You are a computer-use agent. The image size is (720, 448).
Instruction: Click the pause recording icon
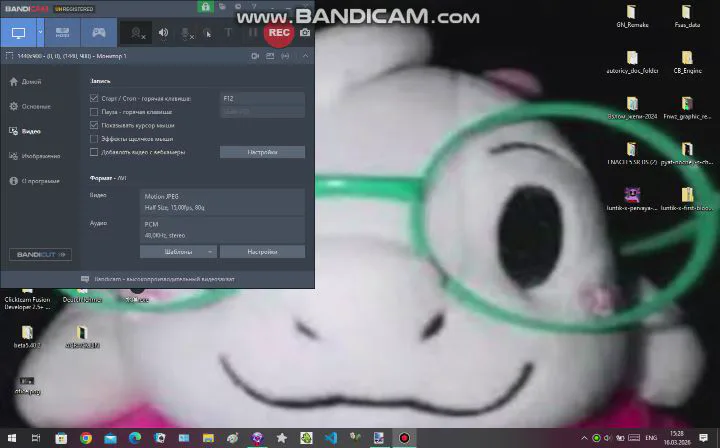pyautogui.click(x=253, y=33)
